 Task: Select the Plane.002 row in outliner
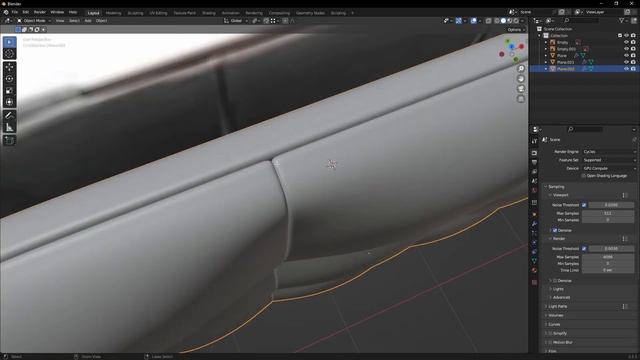[584, 69]
